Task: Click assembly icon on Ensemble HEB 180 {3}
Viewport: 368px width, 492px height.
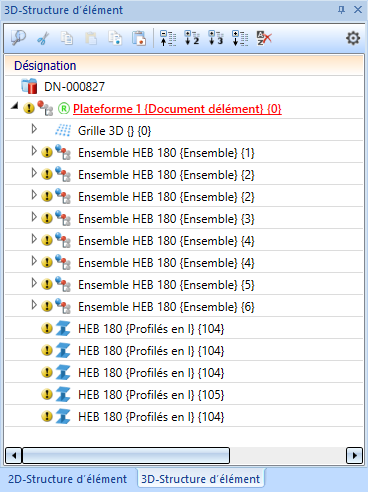Action: [63, 218]
